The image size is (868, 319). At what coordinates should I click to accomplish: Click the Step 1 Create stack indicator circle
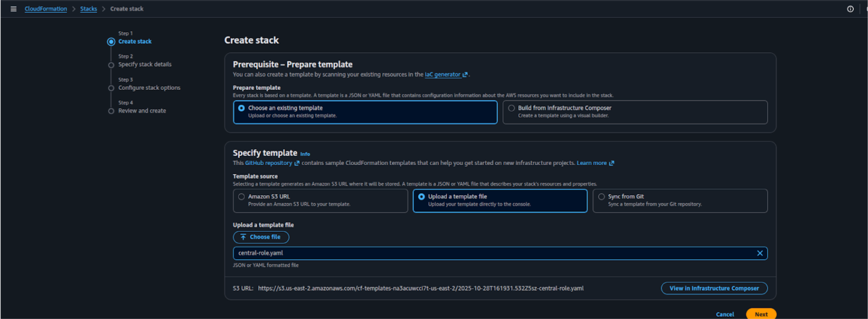click(111, 42)
